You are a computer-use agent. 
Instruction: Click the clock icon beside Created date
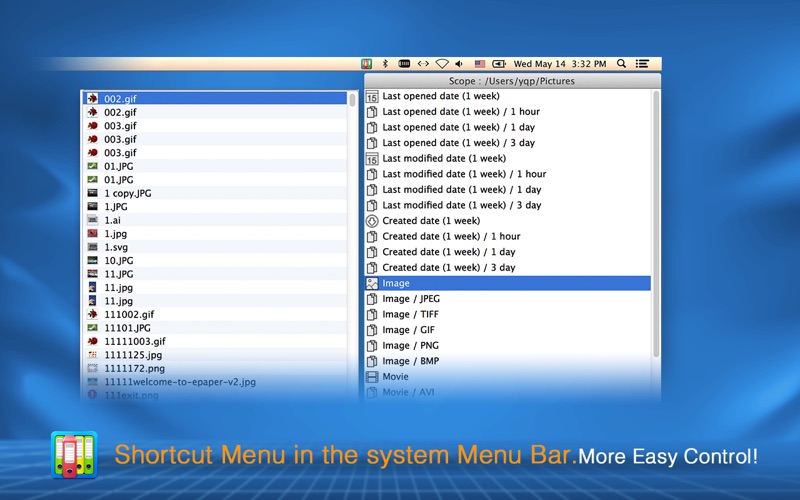(372, 221)
